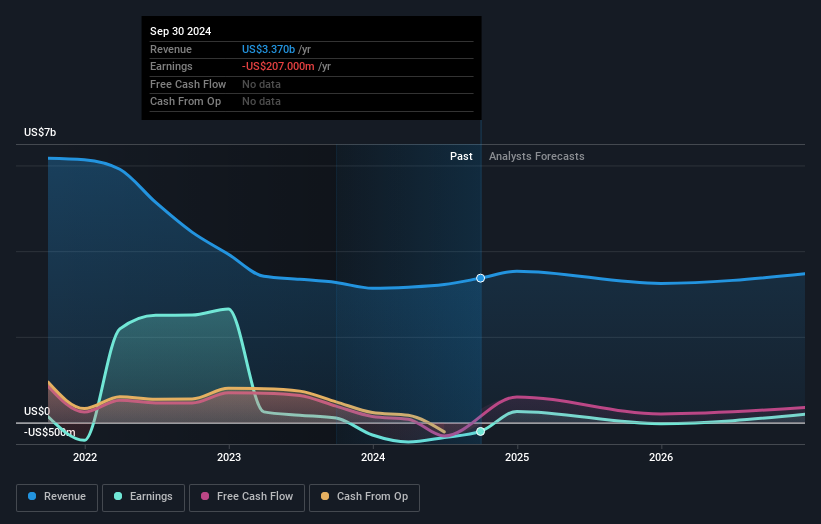Toggle the Free Cash Flow legend series
Viewport: 821px width, 524px height.
pos(247,497)
